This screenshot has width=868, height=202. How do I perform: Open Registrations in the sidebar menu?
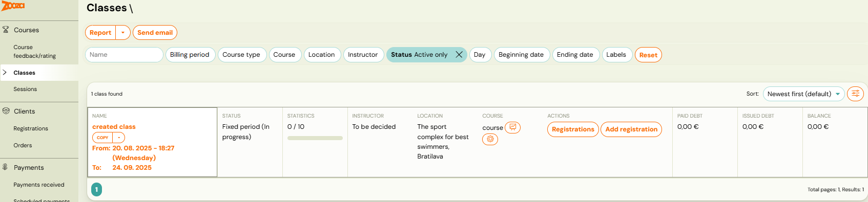(31, 128)
